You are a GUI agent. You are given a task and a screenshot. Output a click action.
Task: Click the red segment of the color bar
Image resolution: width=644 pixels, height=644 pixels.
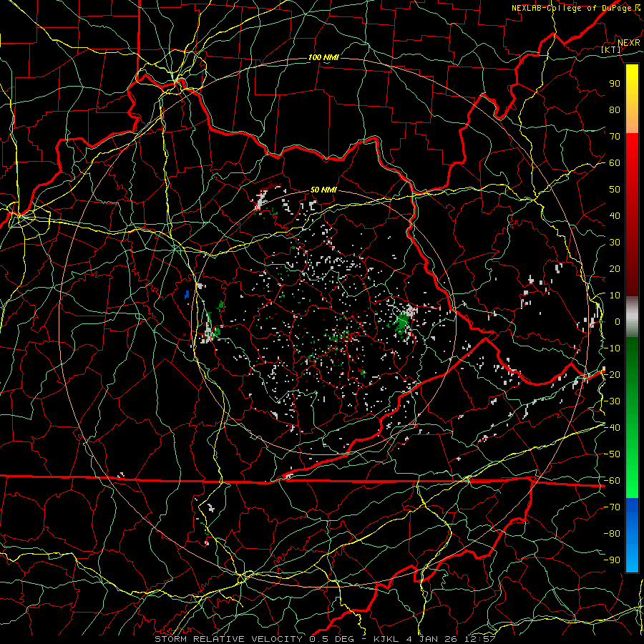pyautogui.click(x=632, y=215)
